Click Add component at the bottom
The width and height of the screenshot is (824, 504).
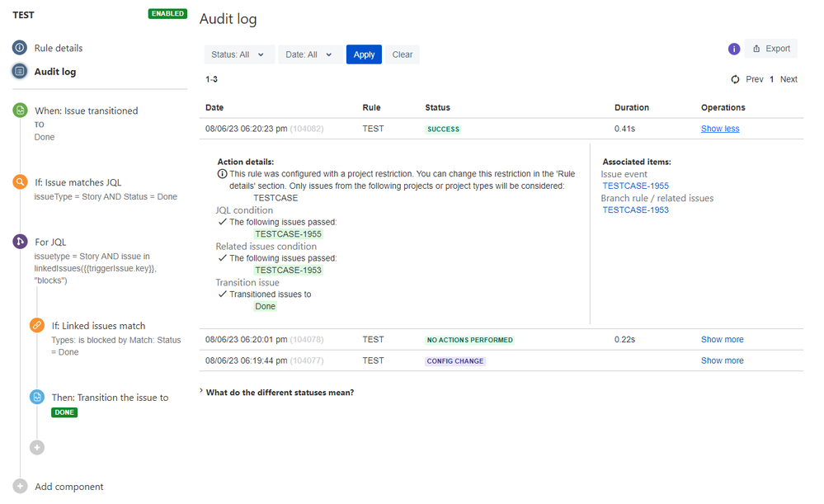pos(68,487)
